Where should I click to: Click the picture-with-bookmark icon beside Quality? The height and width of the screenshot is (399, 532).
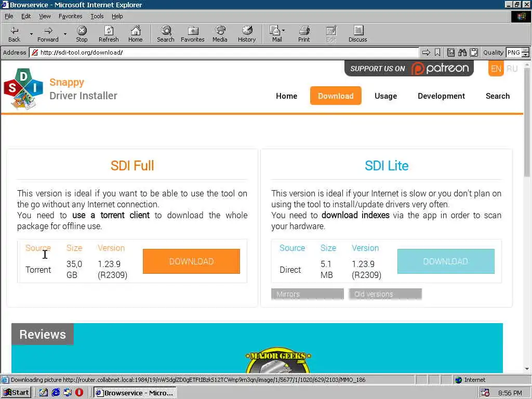pyautogui.click(x=450, y=52)
